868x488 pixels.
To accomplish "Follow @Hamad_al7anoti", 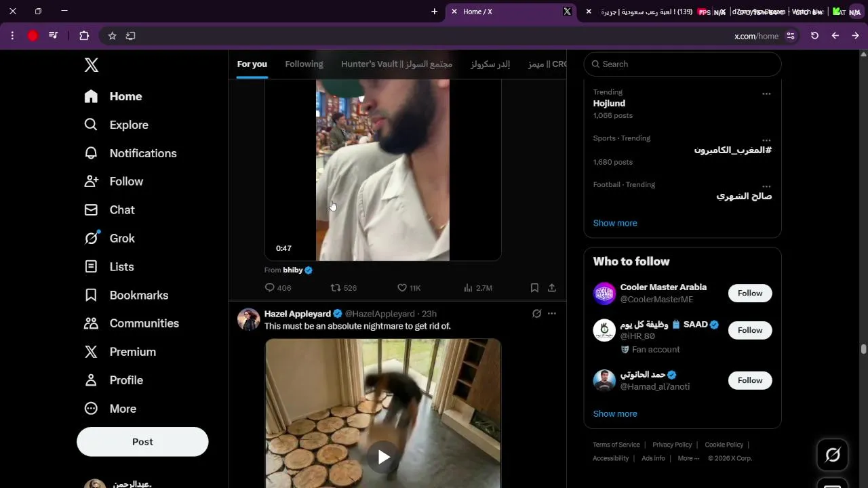I will 750,381.
